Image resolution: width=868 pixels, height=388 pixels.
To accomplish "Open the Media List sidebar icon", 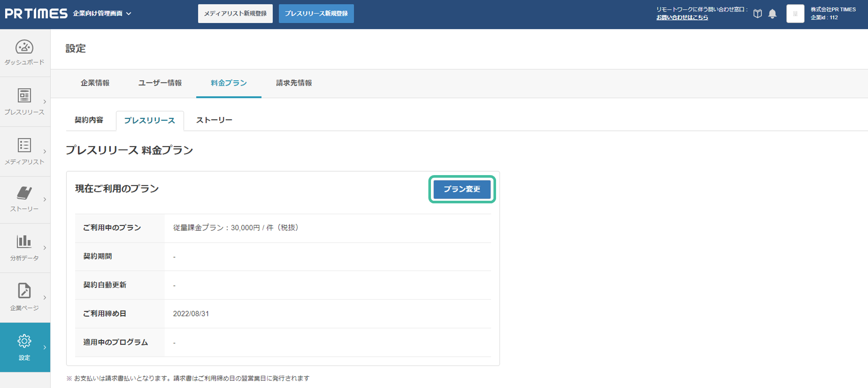I will point(24,145).
